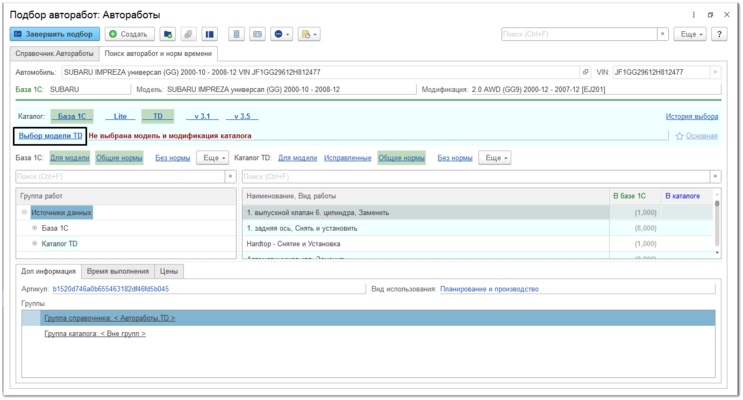Switch to Поиск авторабот и норм времени tab

(x=158, y=54)
